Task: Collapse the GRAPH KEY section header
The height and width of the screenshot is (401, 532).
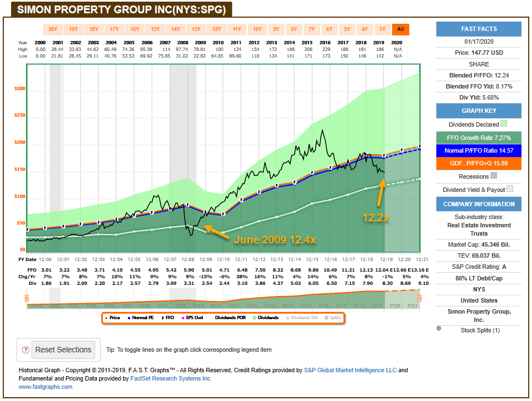Action: pos(479,111)
